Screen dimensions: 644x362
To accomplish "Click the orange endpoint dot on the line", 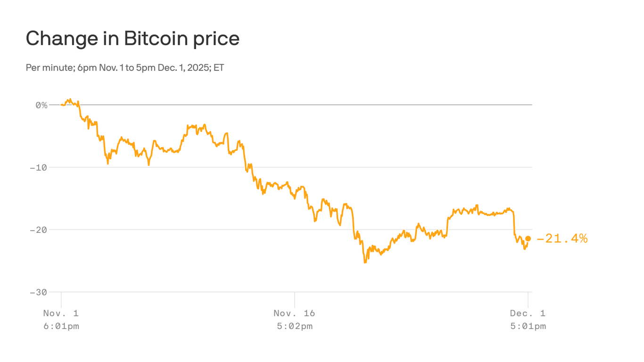I will (x=528, y=239).
